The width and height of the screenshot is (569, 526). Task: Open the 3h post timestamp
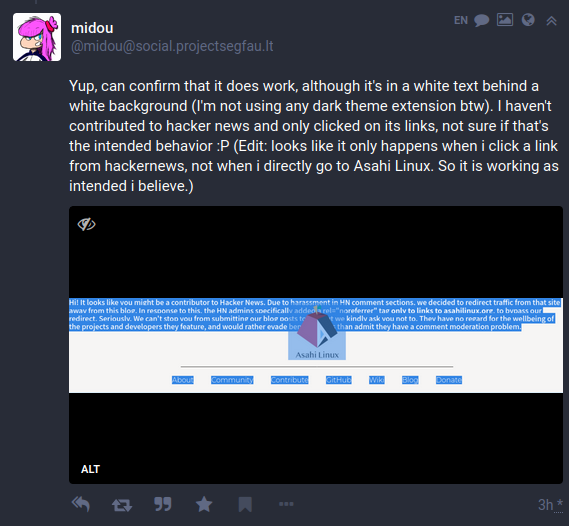click(x=545, y=505)
